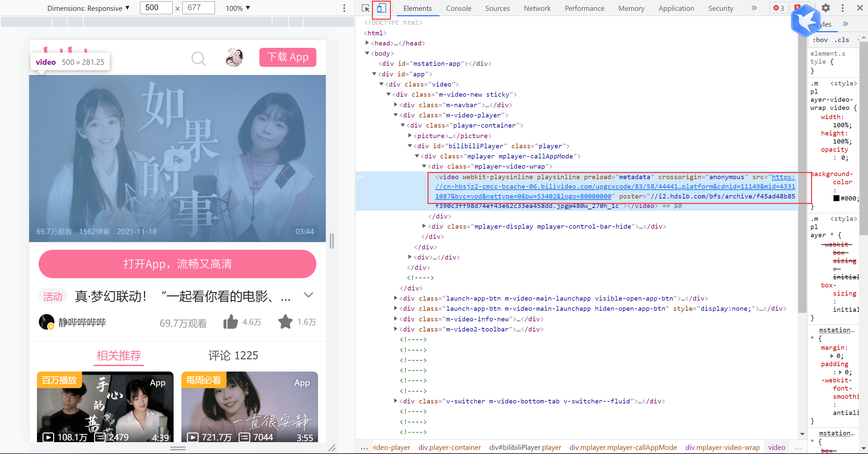Open the 每周必看 video thumbnail

click(250, 406)
